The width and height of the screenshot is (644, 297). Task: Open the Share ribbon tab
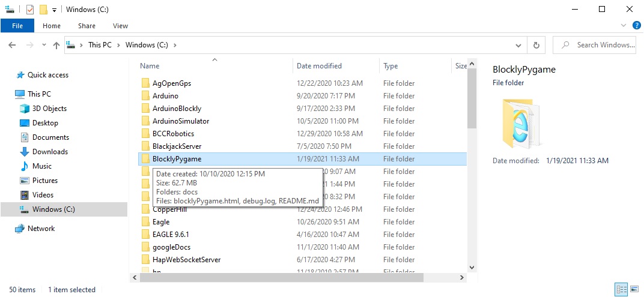coord(87,26)
